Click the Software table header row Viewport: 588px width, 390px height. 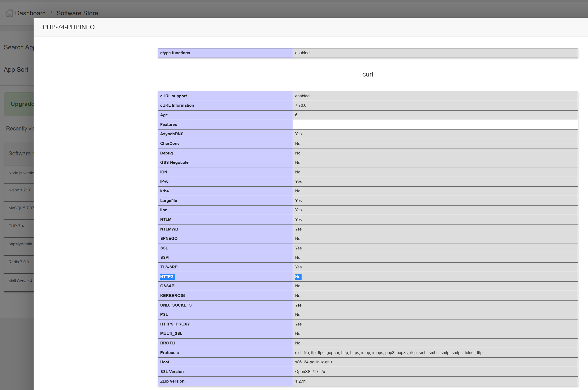21,154
